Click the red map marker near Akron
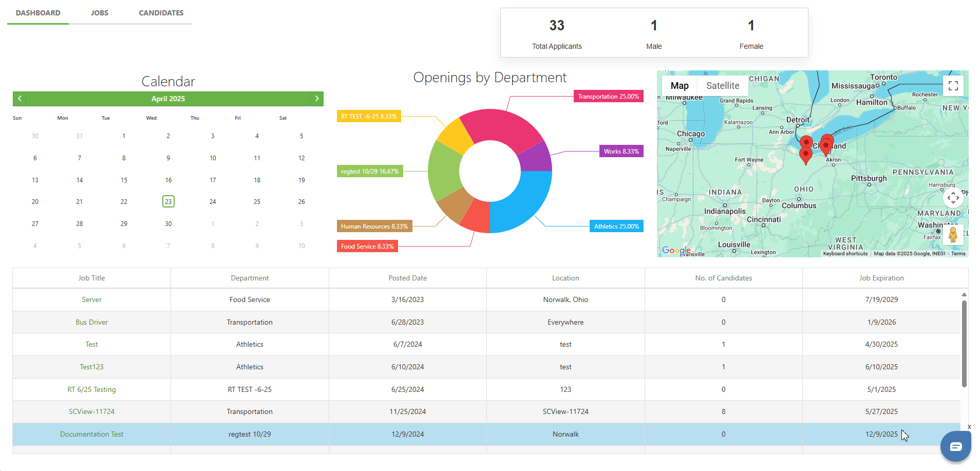This screenshot has width=980, height=471. click(826, 147)
